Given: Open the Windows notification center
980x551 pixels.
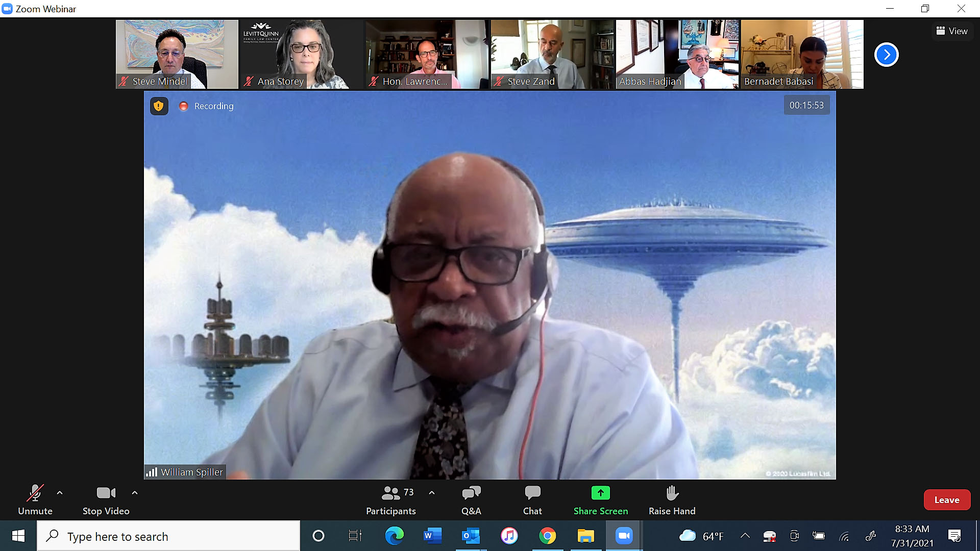Looking at the screenshot, I should point(954,536).
